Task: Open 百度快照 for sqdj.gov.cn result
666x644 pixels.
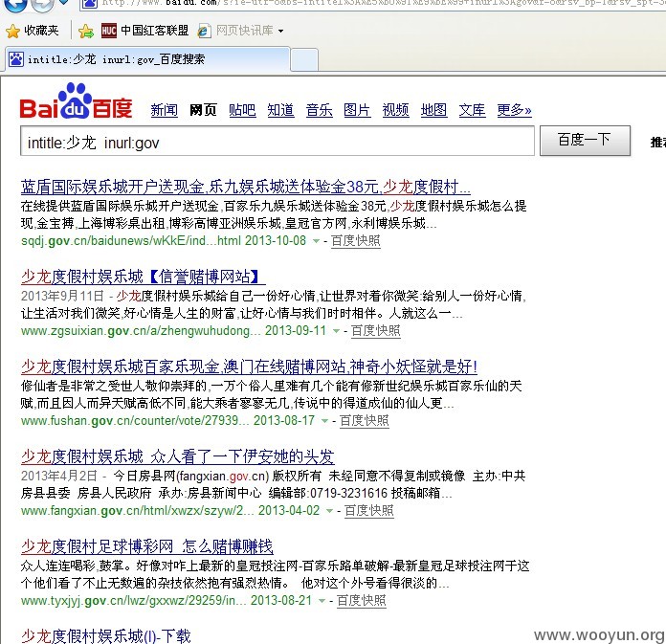Action: 356,241
